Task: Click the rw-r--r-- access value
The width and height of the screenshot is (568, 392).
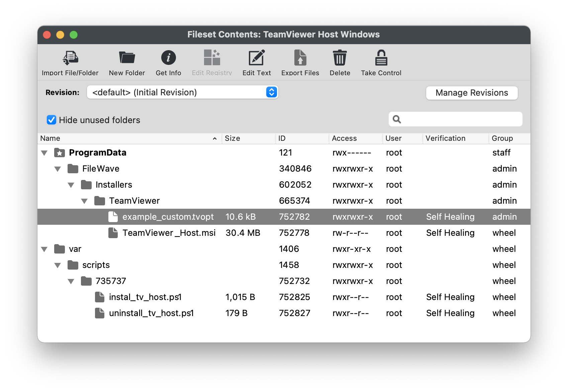Action: click(x=351, y=233)
